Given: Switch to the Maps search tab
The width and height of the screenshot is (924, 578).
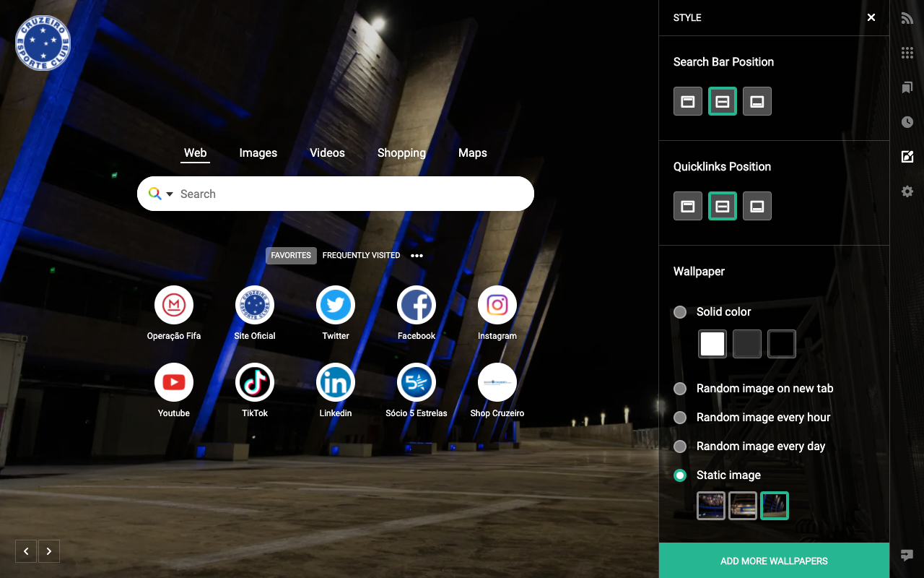Looking at the screenshot, I should (x=473, y=153).
